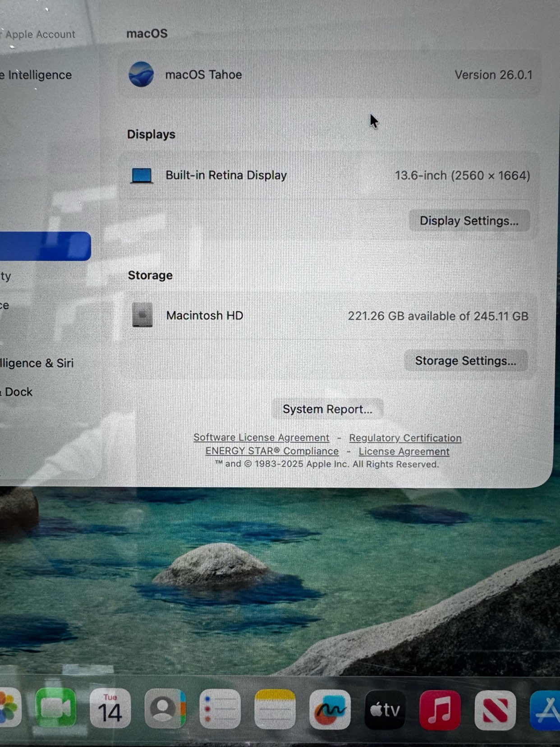Image resolution: width=560 pixels, height=747 pixels.
Task: Click the macOS Tahoe icon
Action: coord(141,74)
